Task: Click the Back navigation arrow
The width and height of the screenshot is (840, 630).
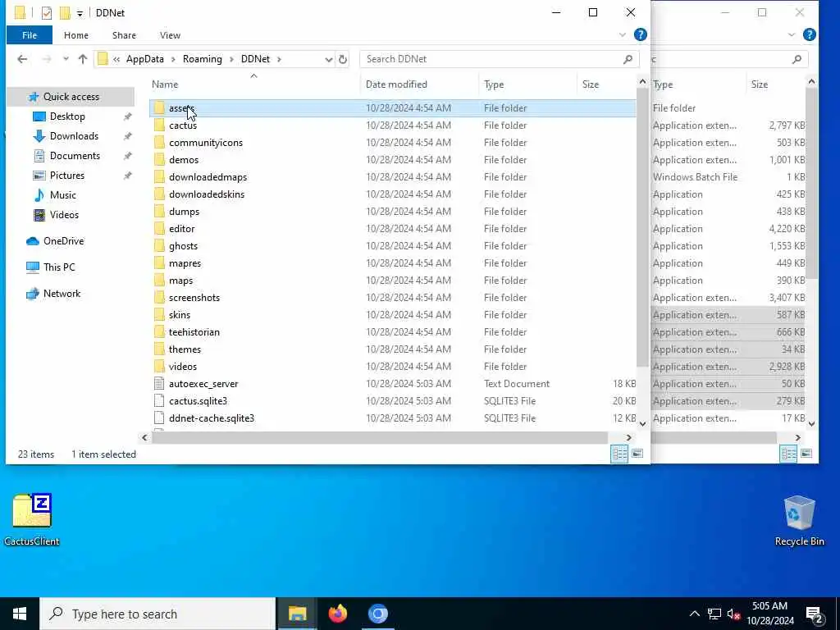Action: point(22,59)
